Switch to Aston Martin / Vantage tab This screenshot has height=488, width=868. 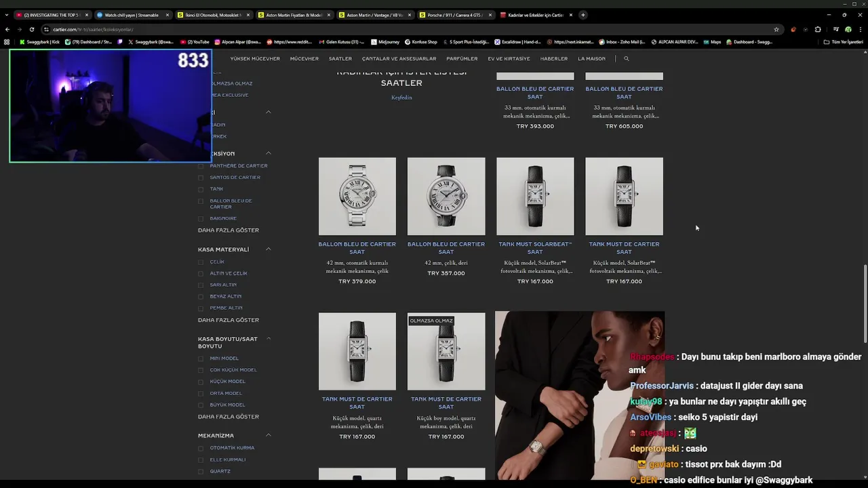click(x=375, y=15)
